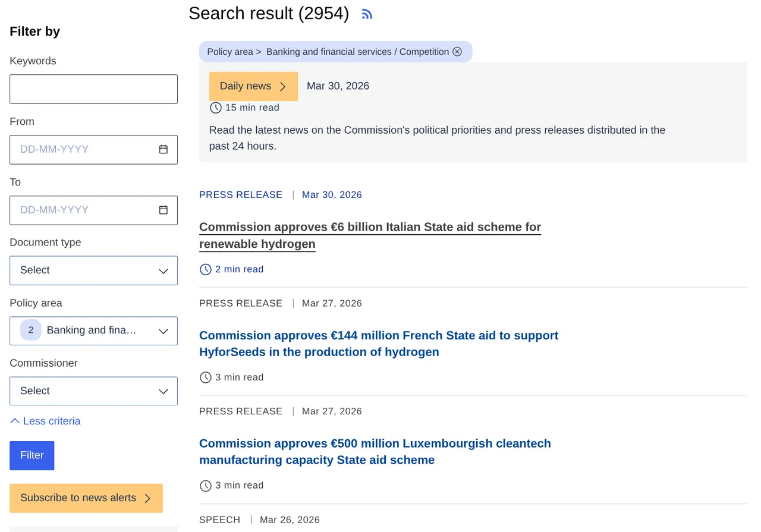Click the arrow icon on Subscribe button
Viewport: 761px width, 532px height.
148,499
